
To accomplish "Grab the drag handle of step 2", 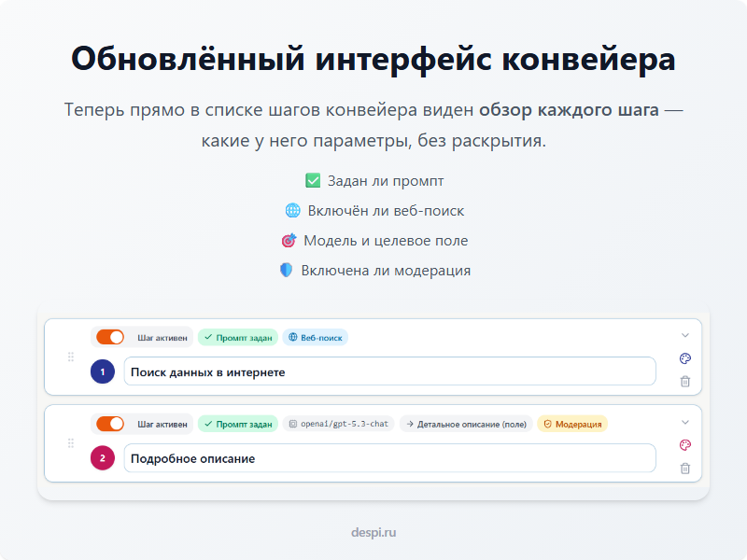I will (71, 443).
